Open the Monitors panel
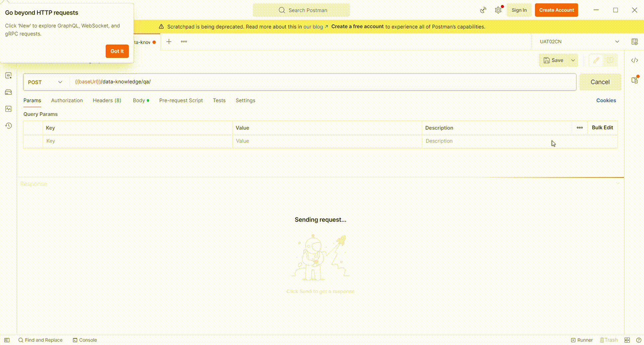 pyautogui.click(x=9, y=109)
